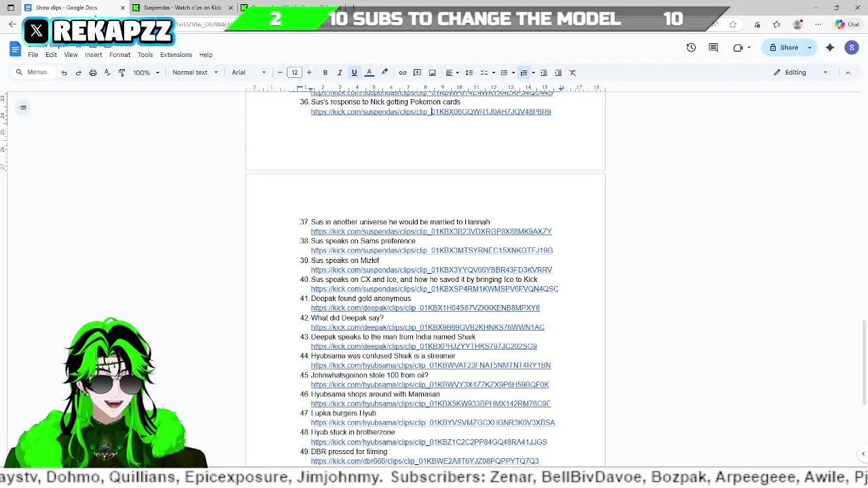Click the Undo arrow icon
This screenshot has width=868, height=488.
click(x=64, y=73)
